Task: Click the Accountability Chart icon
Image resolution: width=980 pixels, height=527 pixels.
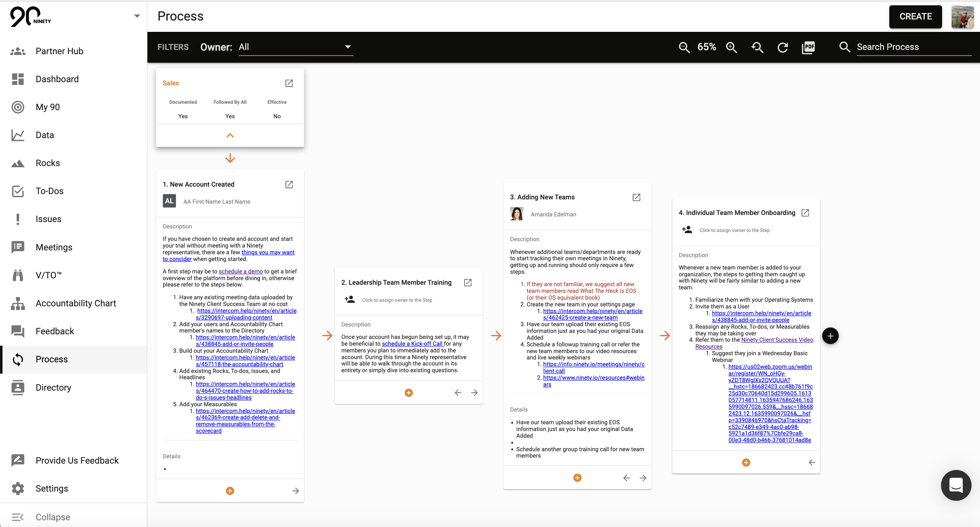Action: click(17, 302)
